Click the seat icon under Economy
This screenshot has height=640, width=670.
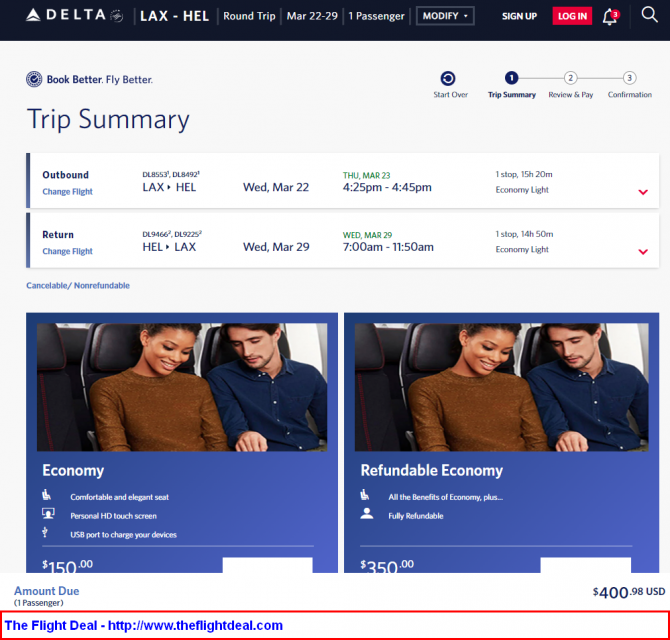click(47, 495)
